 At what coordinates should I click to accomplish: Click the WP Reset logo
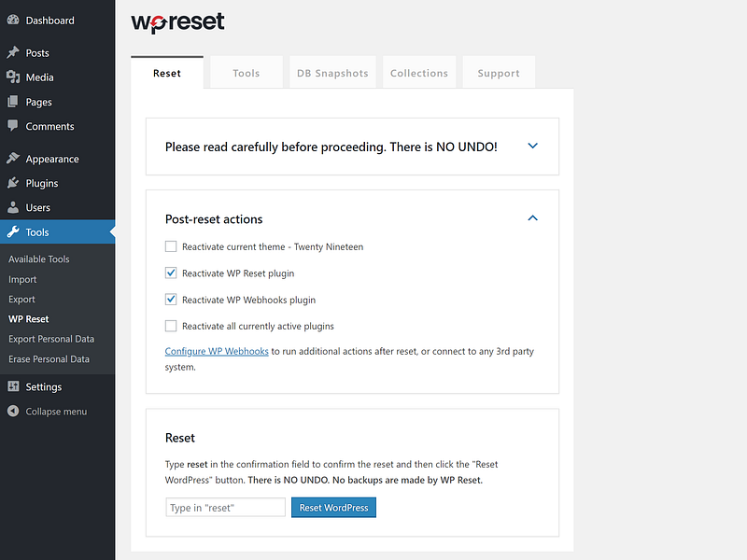coord(177,22)
